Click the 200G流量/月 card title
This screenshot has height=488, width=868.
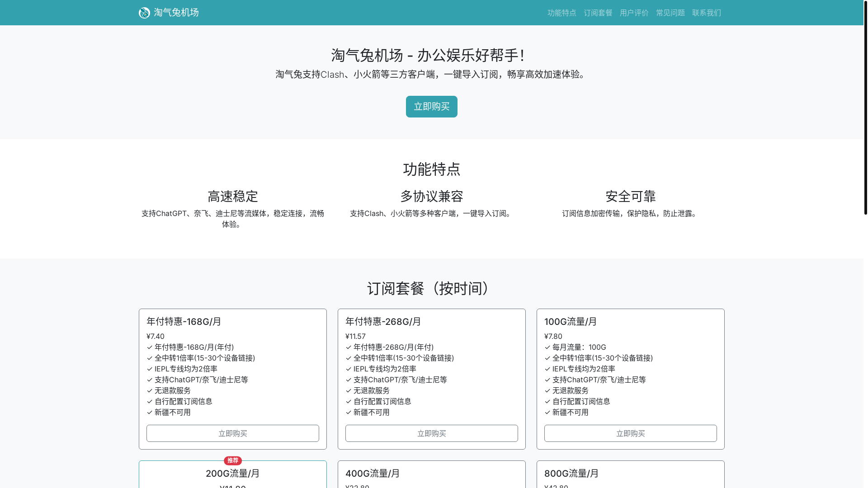point(232,473)
